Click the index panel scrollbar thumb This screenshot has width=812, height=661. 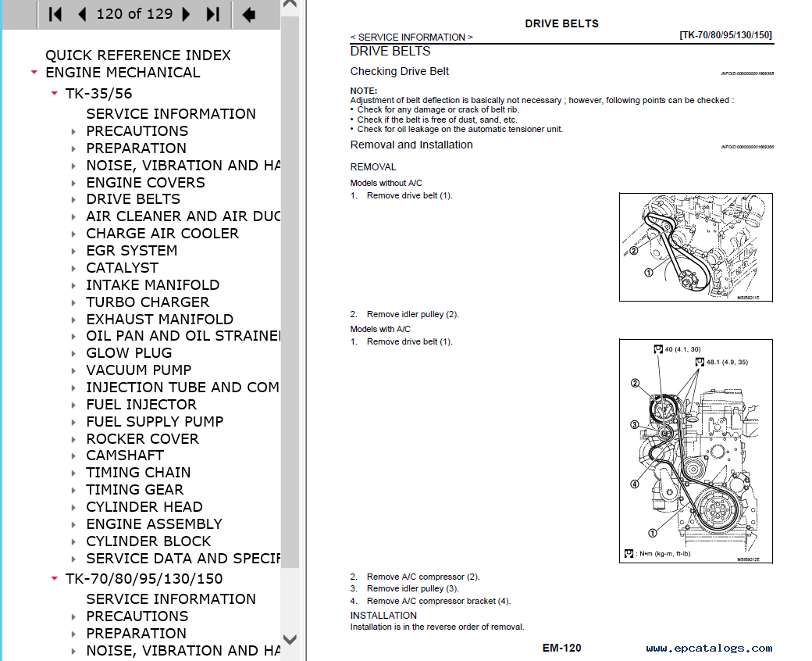point(290,291)
